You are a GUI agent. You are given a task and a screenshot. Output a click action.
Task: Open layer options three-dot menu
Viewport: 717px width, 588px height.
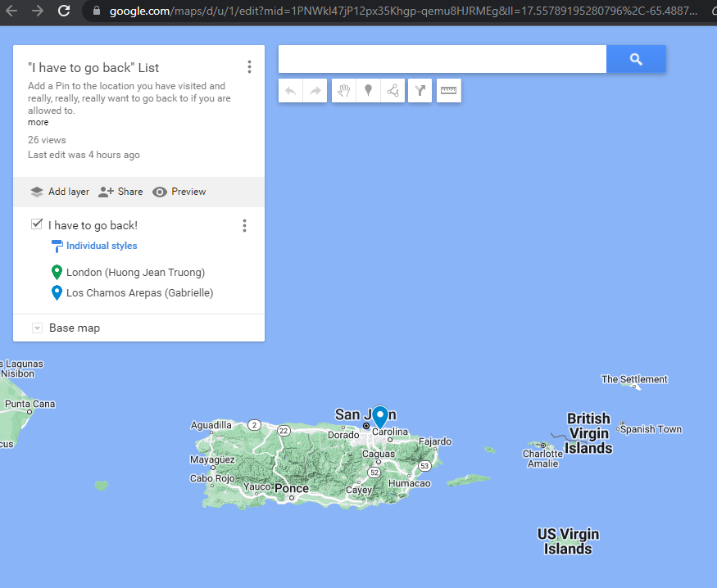point(244,225)
